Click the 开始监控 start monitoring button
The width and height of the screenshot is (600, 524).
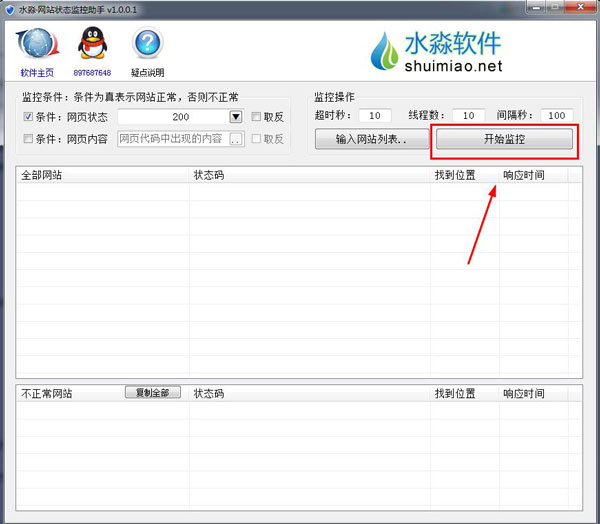click(504, 139)
